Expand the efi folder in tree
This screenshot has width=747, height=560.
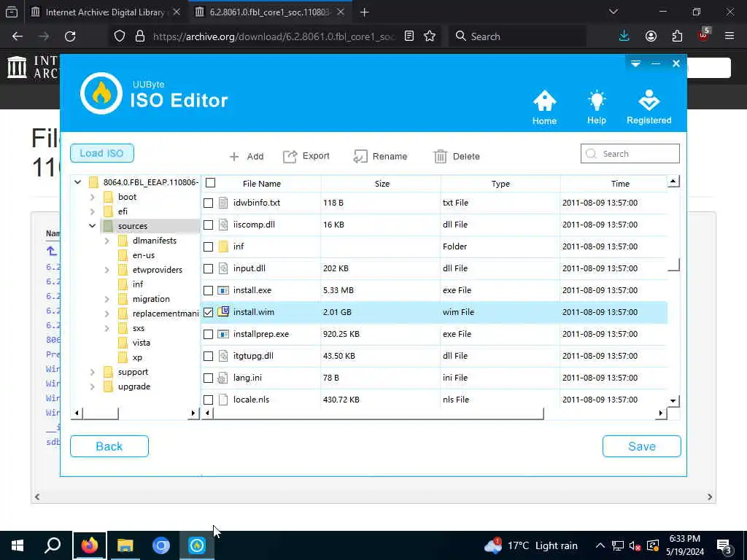coord(93,211)
